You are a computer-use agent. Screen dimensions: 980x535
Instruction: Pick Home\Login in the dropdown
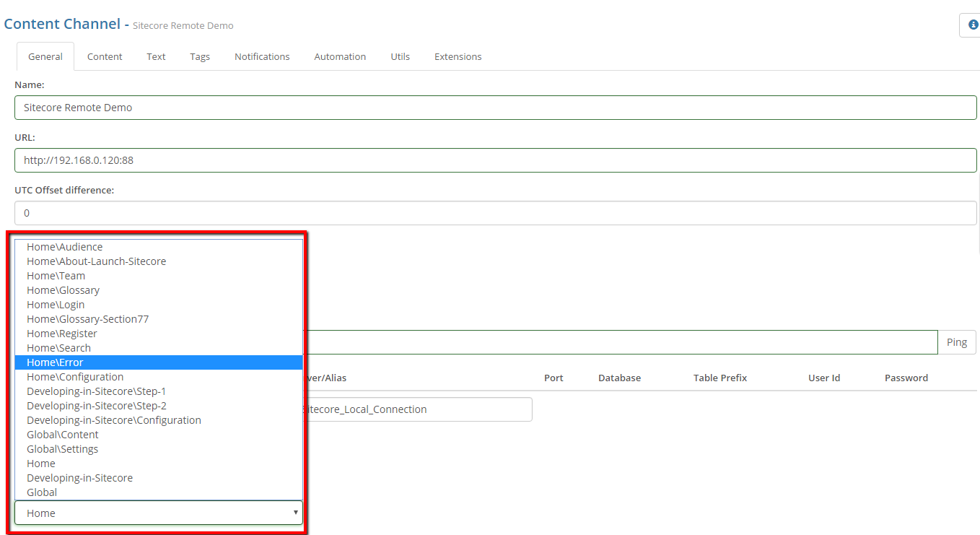(159, 305)
